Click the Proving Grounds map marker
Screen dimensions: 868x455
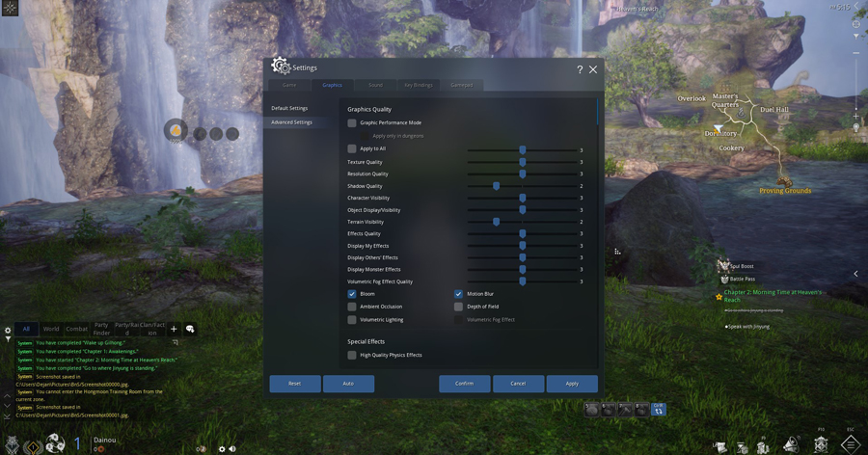coord(784,181)
